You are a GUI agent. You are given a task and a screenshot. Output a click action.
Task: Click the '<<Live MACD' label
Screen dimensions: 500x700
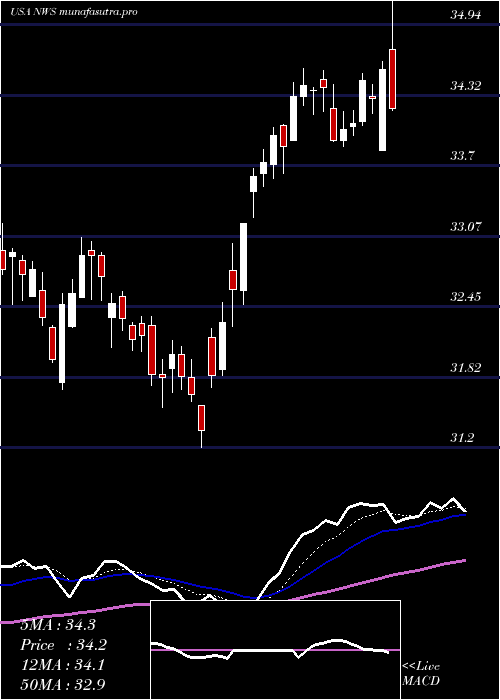point(421,674)
